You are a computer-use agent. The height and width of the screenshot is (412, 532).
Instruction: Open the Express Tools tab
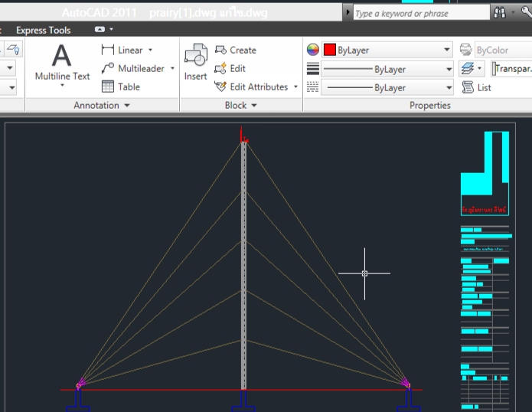pos(44,30)
